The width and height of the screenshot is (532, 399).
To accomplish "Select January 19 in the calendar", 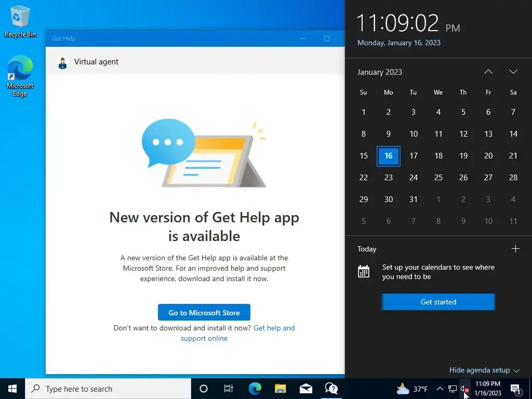I will (x=463, y=156).
